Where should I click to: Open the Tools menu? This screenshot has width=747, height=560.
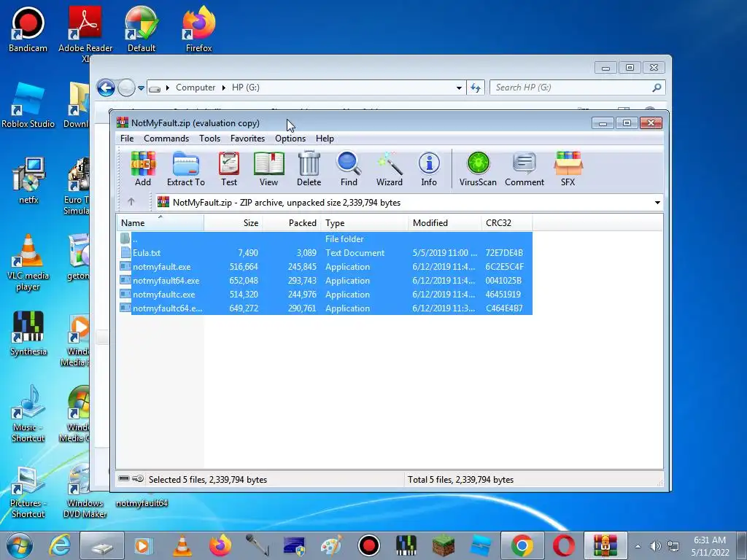[209, 139]
